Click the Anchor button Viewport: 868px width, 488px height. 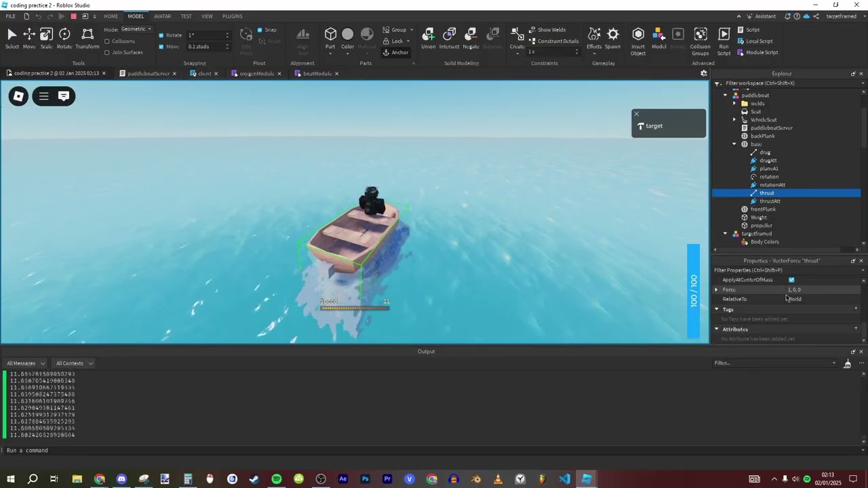(x=396, y=52)
